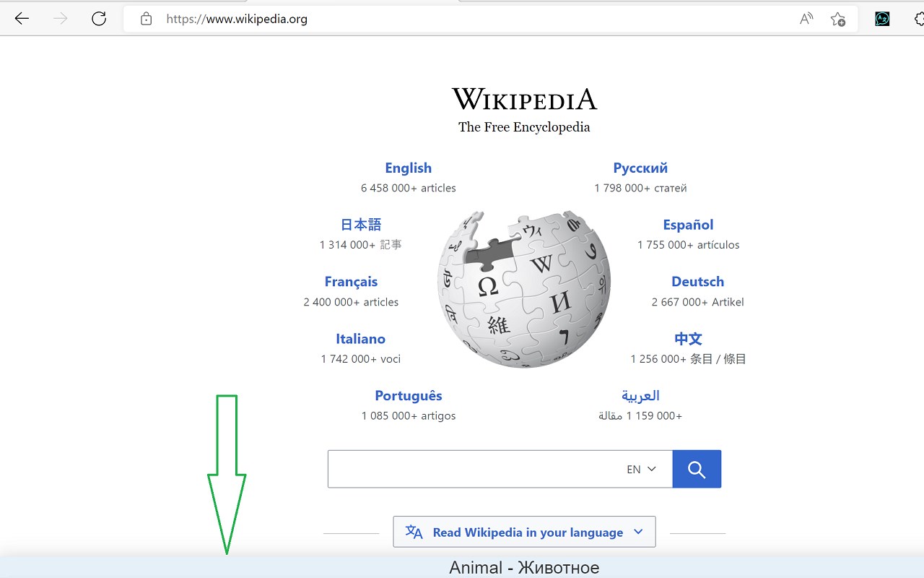Image resolution: width=924 pixels, height=578 pixels.
Task: Open the العربية Wikipedia link
Action: [x=640, y=396]
